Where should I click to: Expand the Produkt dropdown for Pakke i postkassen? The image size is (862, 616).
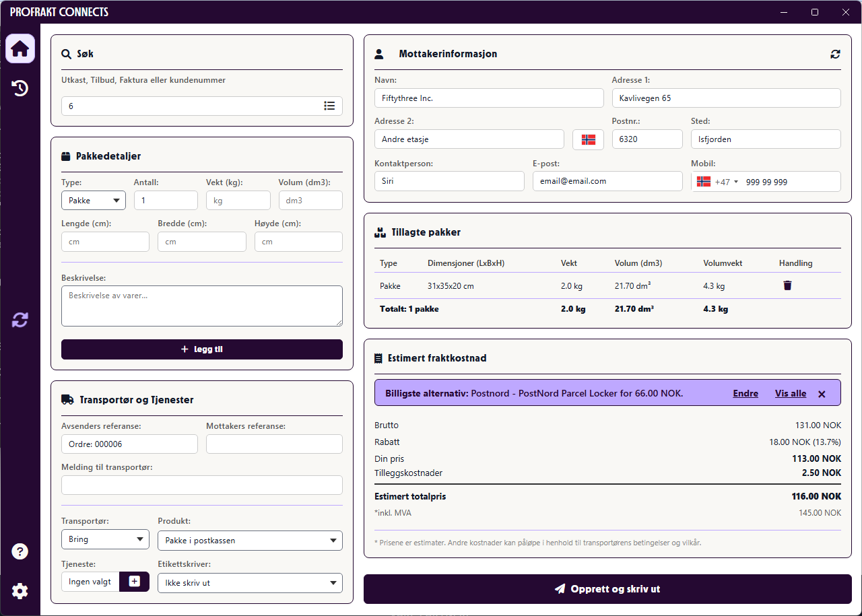tap(250, 540)
